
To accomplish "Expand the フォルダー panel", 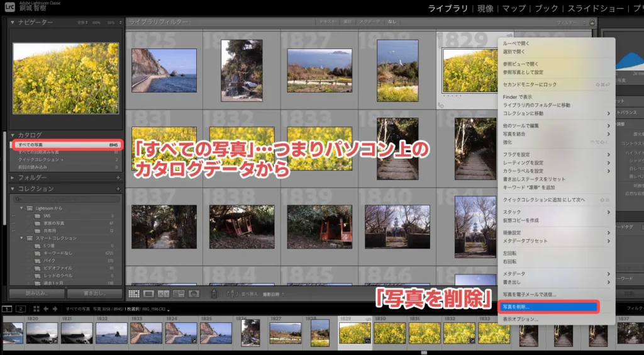I will pyautogui.click(x=13, y=177).
